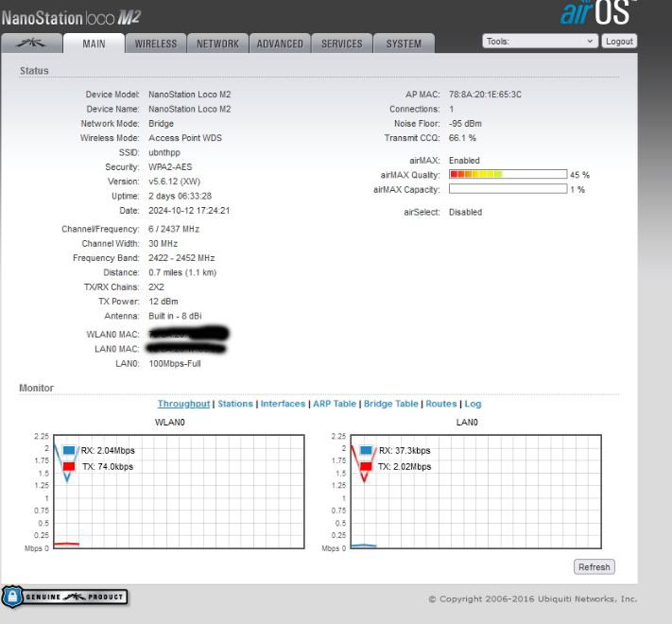Viewport: 672px width, 624px height.
Task: Click the WLAN0 TX red legend swatch
Action: click(x=69, y=466)
